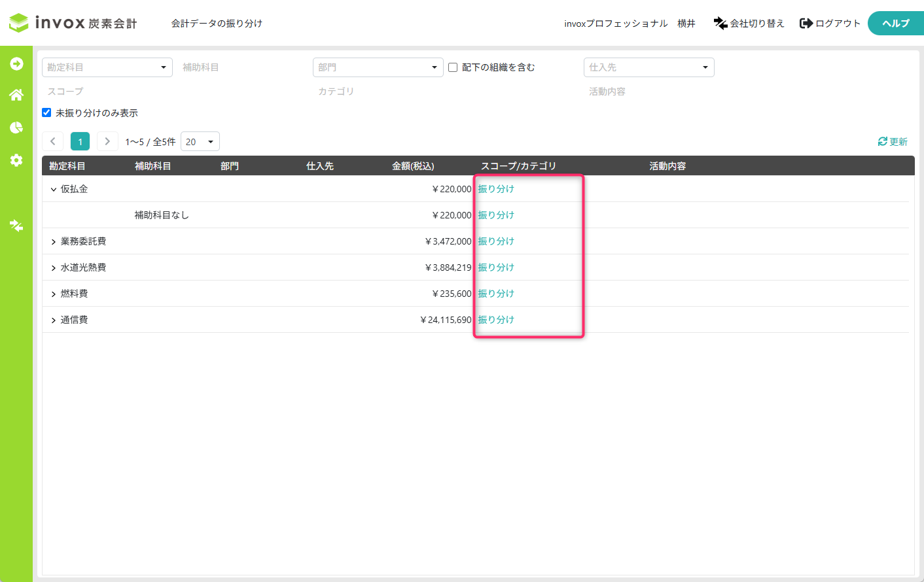Open the 仕入先 dropdown filter
Image resolution: width=924 pixels, height=582 pixels.
pyautogui.click(x=649, y=67)
